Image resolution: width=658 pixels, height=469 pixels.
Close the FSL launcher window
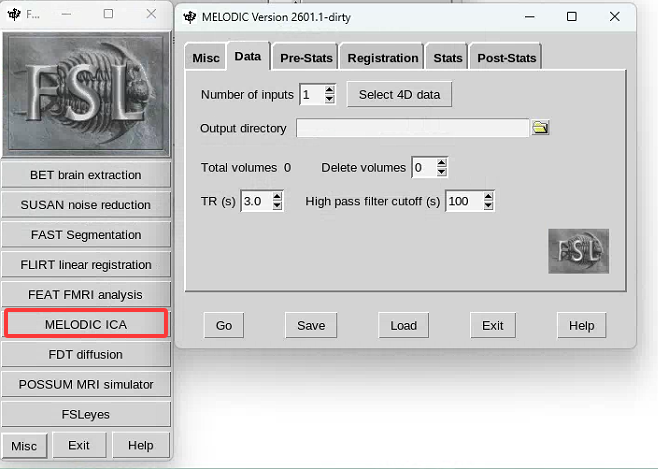tap(151, 14)
